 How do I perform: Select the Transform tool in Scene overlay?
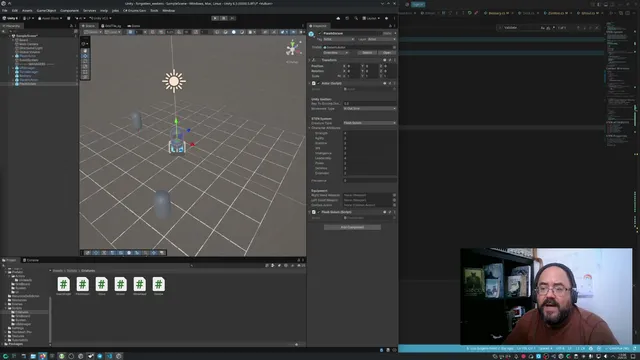[85, 76]
